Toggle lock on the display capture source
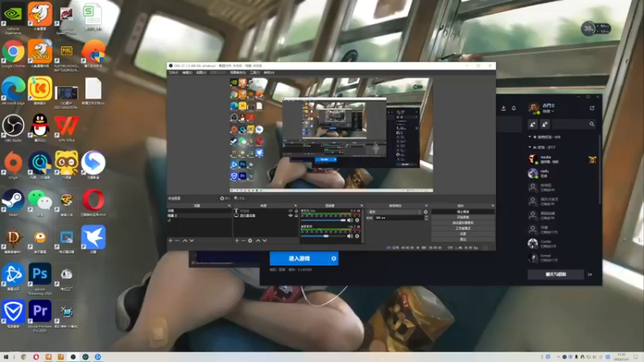644x362 pixels. 296,216
